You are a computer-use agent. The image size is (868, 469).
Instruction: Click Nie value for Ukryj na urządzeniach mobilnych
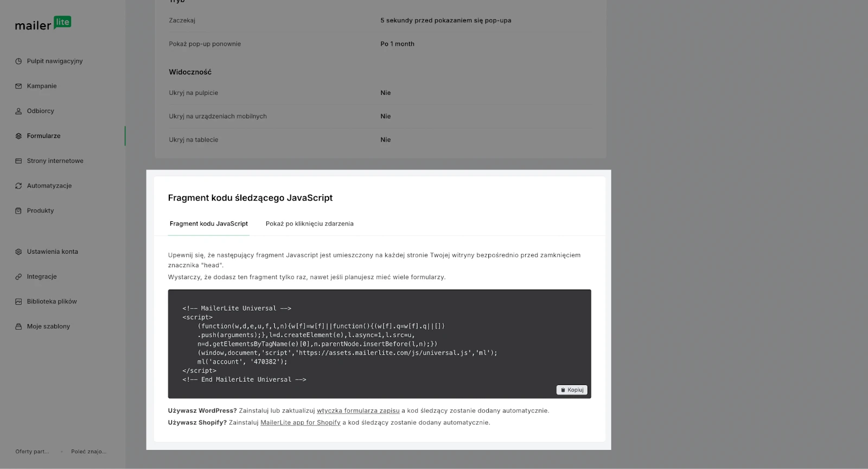386,116
